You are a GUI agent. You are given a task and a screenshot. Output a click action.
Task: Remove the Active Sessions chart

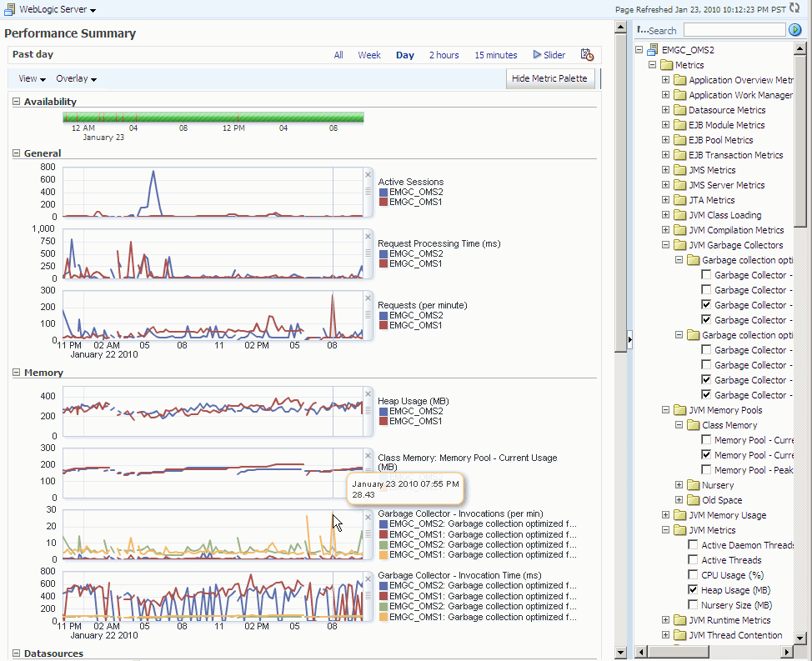click(x=368, y=175)
